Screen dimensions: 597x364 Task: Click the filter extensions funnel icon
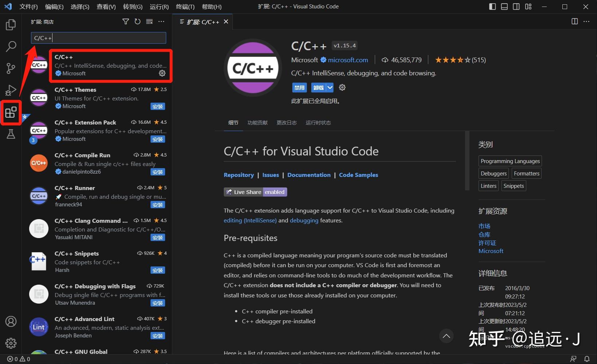pos(125,21)
